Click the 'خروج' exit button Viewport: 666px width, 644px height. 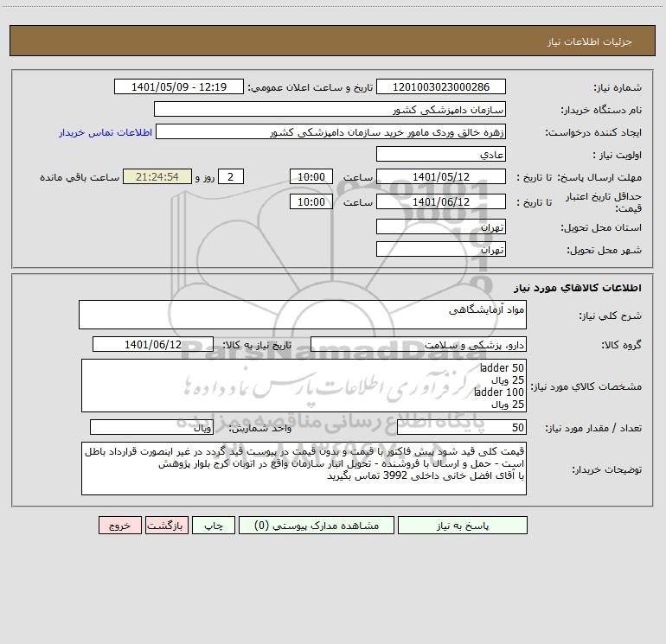(x=119, y=525)
